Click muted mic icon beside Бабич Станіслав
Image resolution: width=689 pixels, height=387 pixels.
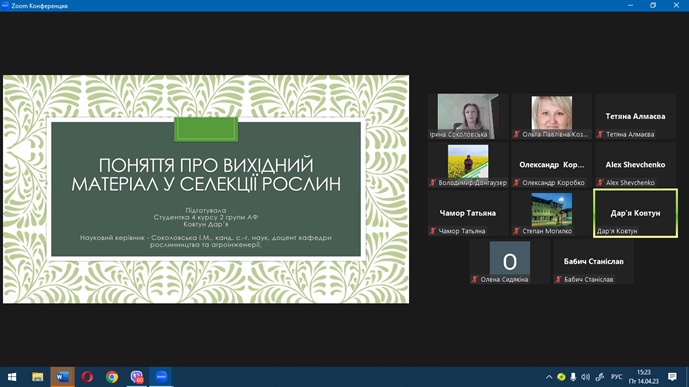click(558, 279)
